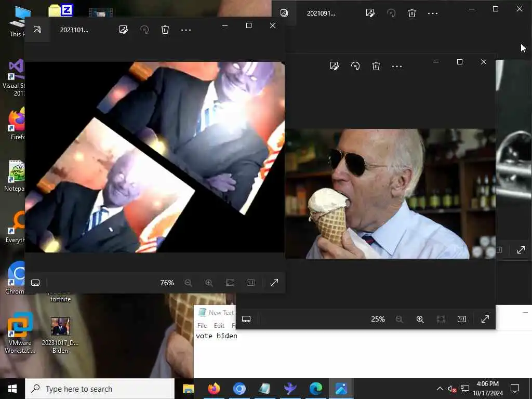Open Notepad from the taskbar
This screenshot has height=399, width=532.
tap(264, 389)
